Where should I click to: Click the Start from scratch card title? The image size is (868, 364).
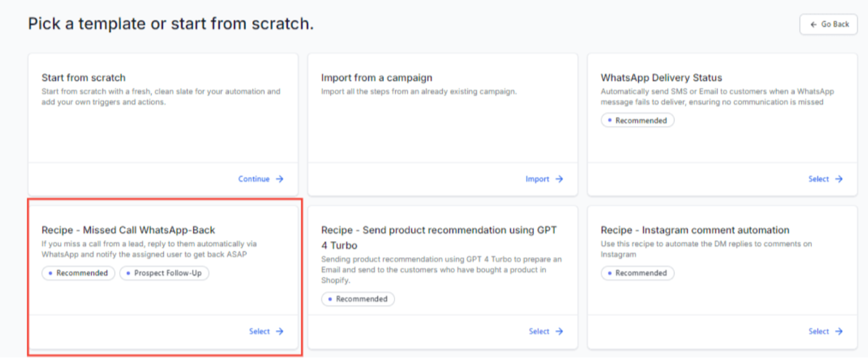pos(83,78)
